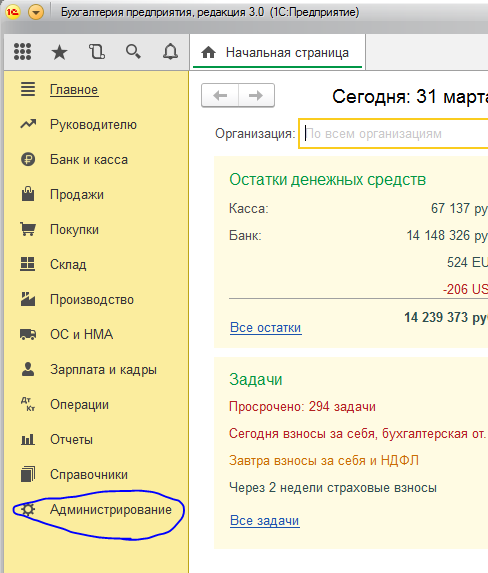488x573 pixels.
Task: Open Favorites star icon
Action: click(x=59, y=52)
